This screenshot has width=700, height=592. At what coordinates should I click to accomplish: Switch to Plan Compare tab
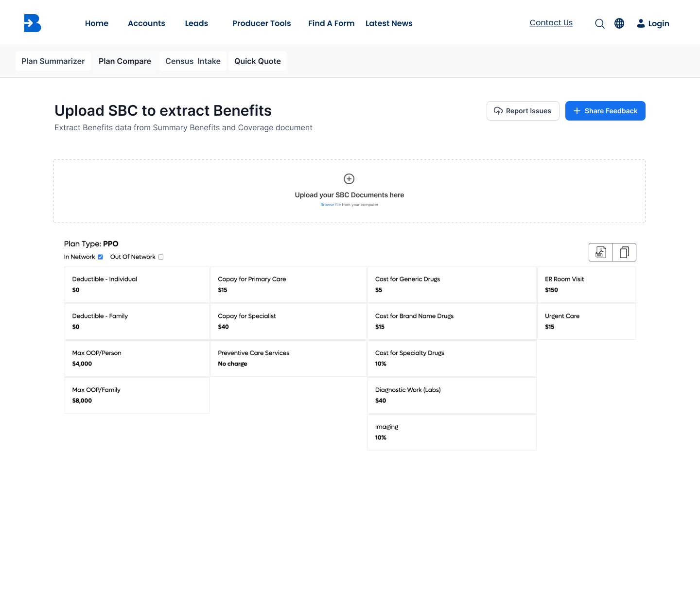[125, 61]
